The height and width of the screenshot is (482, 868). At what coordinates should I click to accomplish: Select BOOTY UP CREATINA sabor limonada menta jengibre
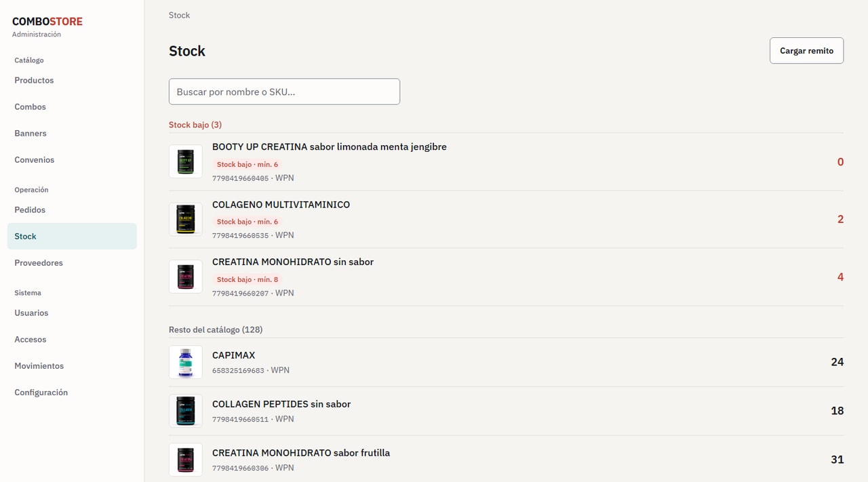point(330,147)
